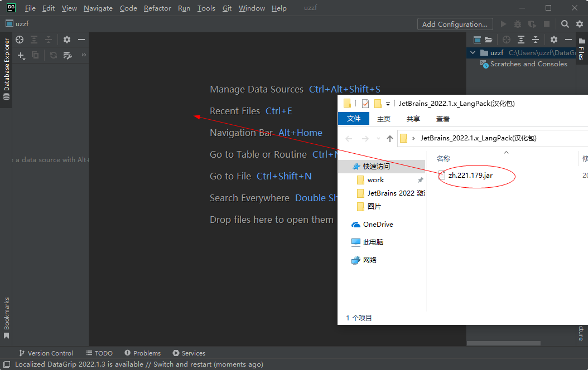Screen dimensions: 588x370
Task: Collapse all in Database Explorer toolbar
Action: coord(49,40)
